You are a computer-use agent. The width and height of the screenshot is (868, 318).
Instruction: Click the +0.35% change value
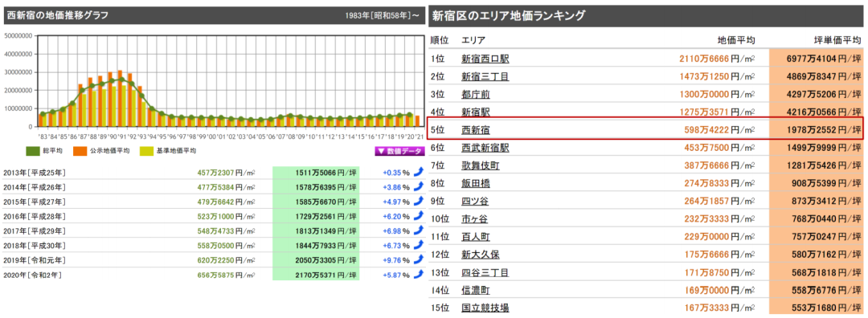click(x=395, y=173)
